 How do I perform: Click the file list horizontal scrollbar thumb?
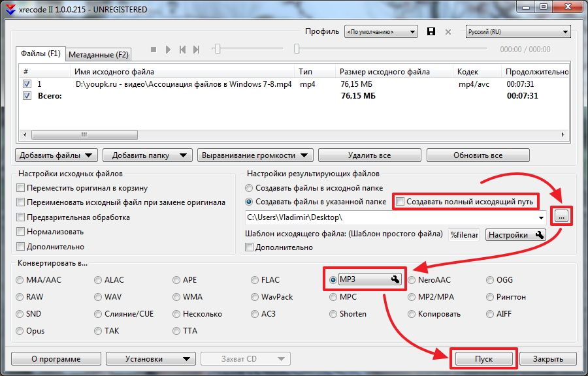pyautogui.click(x=85, y=134)
